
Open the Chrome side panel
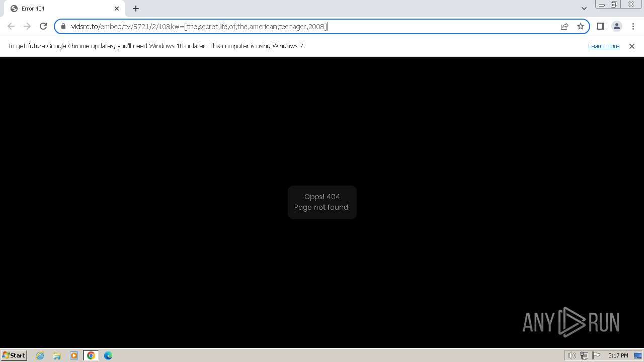600,26
